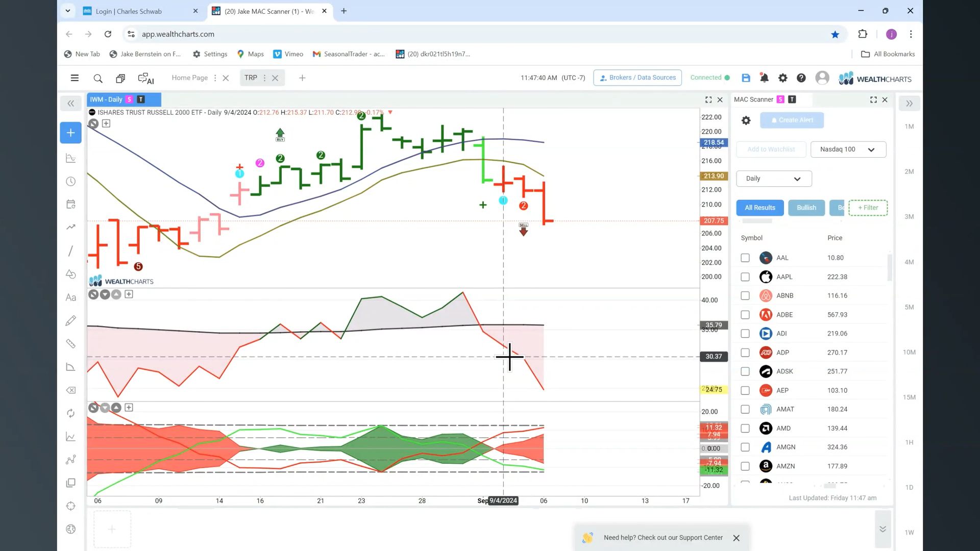The width and height of the screenshot is (980, 551).
Task: Select the 1H timeframe in right bar
Action: 909,442
